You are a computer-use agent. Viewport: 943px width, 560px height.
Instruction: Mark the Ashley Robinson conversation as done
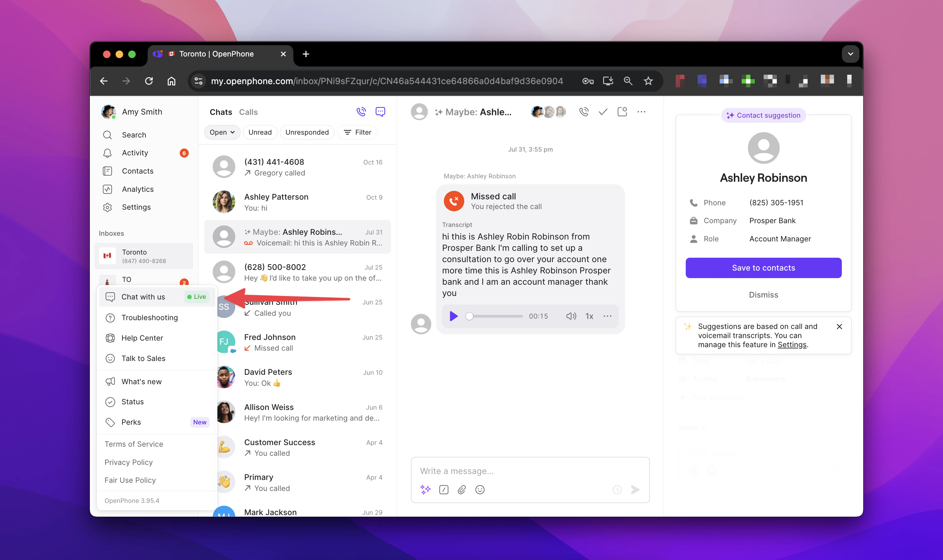coord(602,112)
